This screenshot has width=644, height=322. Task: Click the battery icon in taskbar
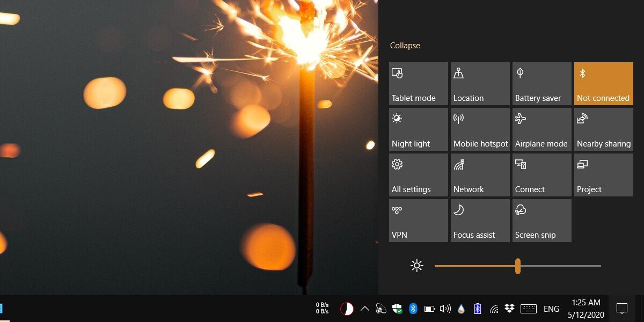429,309
